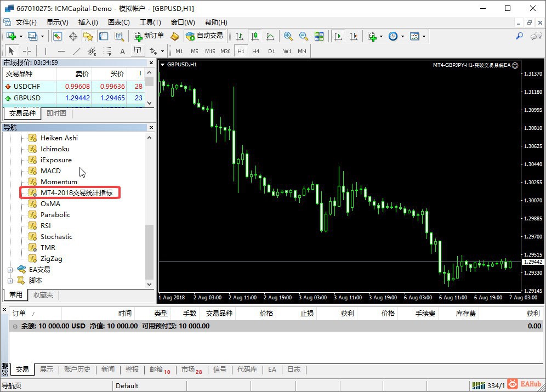Select the cursor arrow tool
Screen dimensions: 546x392
tap(12, 51)
